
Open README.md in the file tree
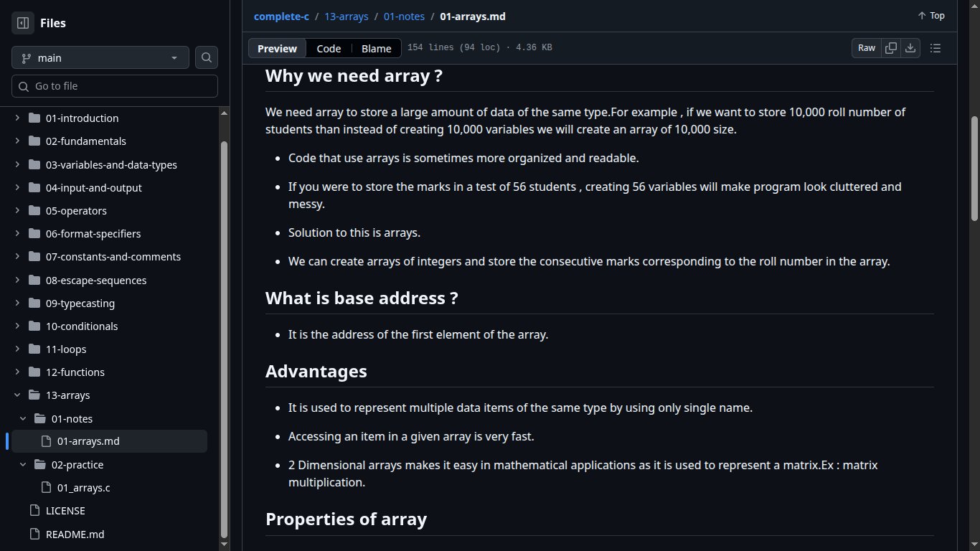[x=75, y=534]
